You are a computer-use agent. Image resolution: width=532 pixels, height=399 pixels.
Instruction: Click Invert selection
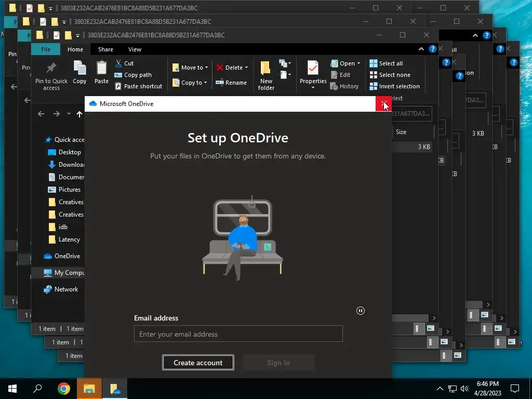coord(395,87)
